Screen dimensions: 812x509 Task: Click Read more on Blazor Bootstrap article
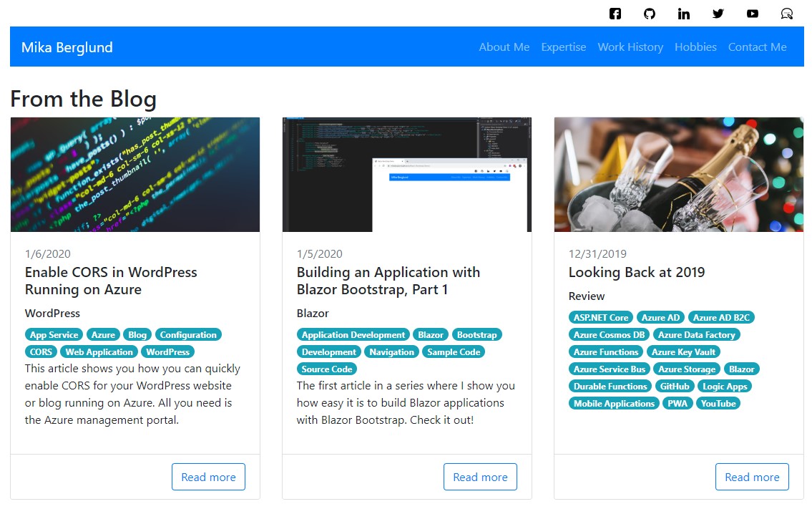point(480,477)
